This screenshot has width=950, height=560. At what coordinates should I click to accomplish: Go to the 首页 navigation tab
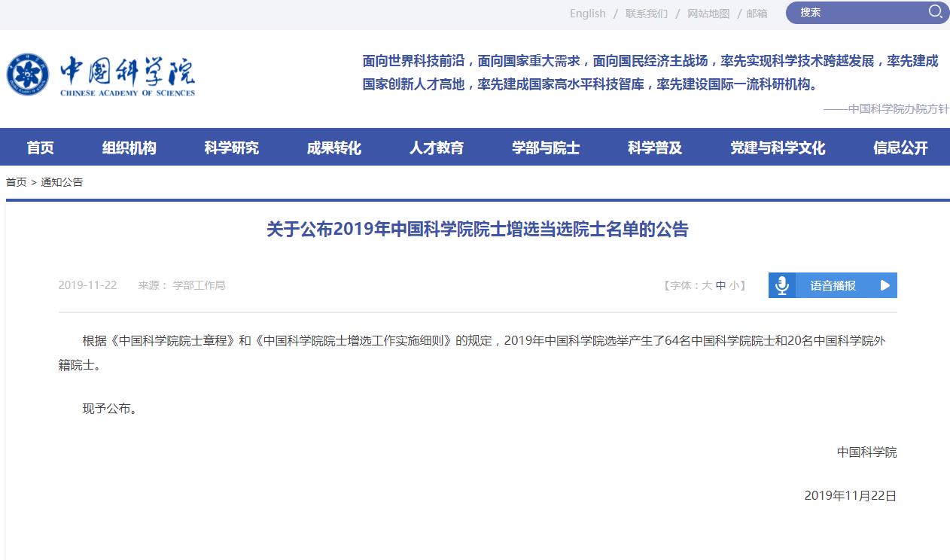pos(41,148)
